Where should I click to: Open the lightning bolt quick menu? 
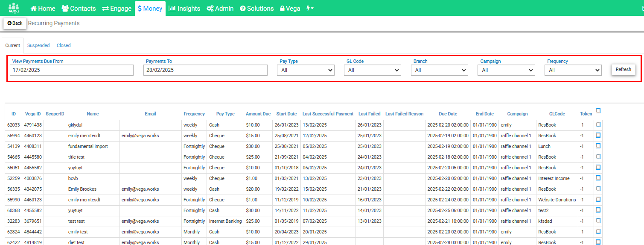[x=310, y=8]
